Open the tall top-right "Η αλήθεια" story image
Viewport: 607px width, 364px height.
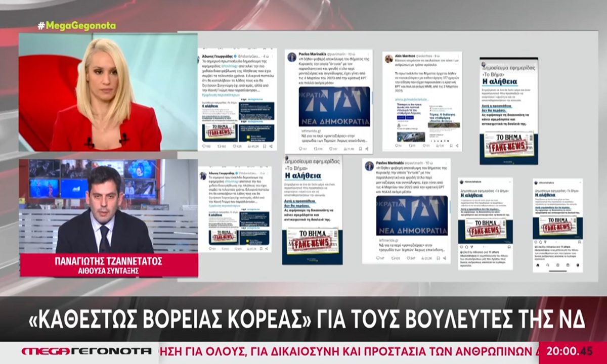(508, 110)
